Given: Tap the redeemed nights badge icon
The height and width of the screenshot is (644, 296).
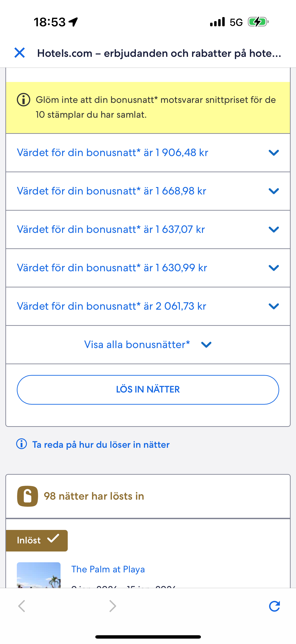Looking at the screenshot, I should 27,496.
